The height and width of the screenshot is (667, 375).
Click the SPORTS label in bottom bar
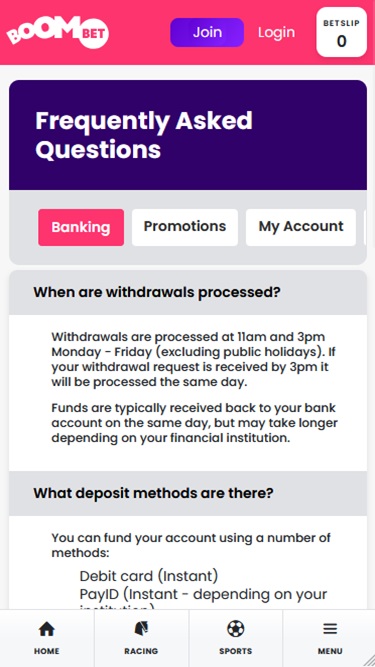pos(236,651)
